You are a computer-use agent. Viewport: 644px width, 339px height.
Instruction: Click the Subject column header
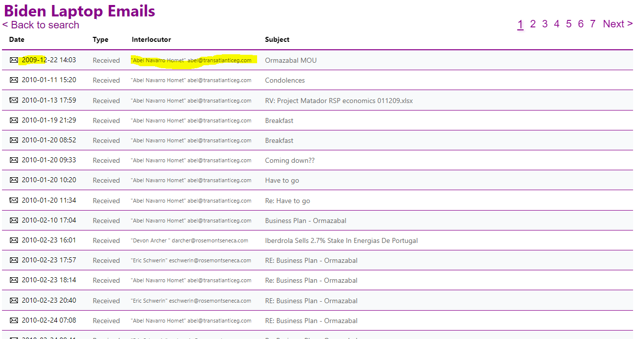tap(277, 39)
